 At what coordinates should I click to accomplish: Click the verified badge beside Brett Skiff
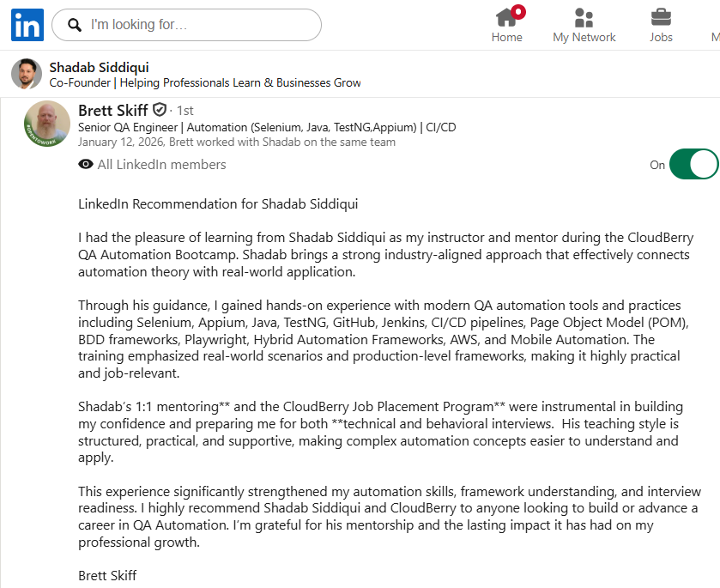click(160, 111)
